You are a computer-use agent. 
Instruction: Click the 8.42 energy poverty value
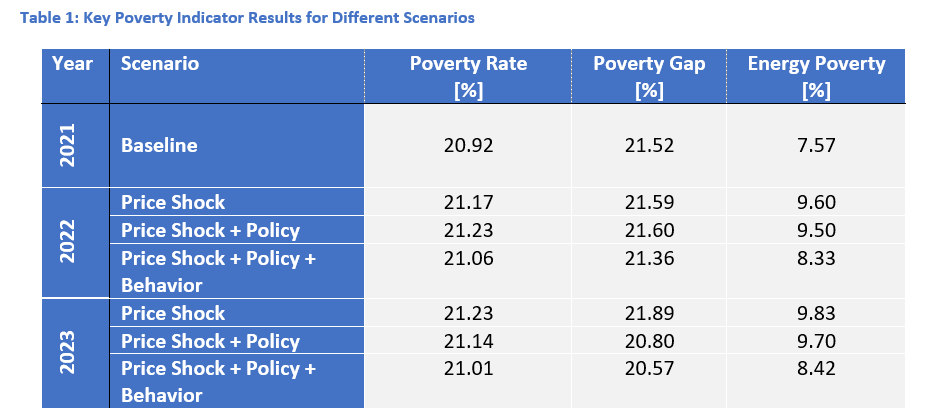pos(816,369)
